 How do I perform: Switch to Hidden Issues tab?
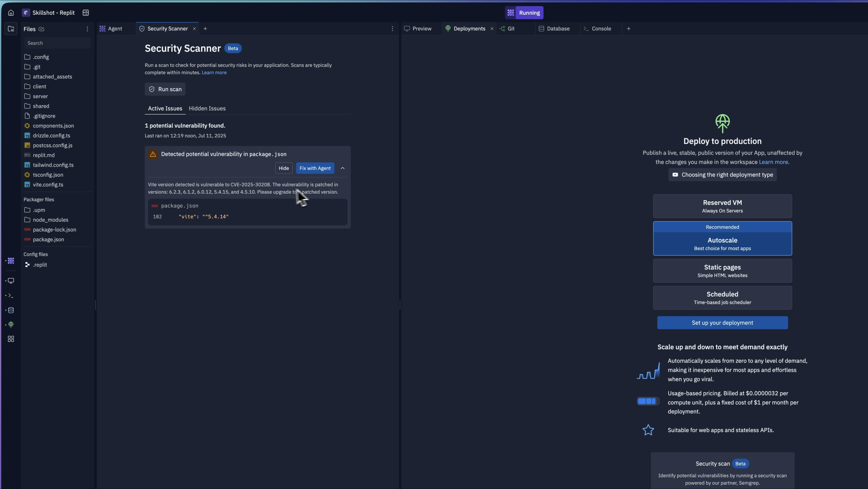coord(207,108)
